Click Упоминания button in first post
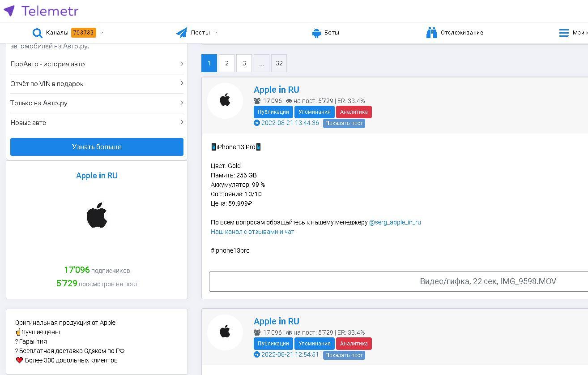The width and height of the screenshot is (588, 375). [x=315, y=112]
